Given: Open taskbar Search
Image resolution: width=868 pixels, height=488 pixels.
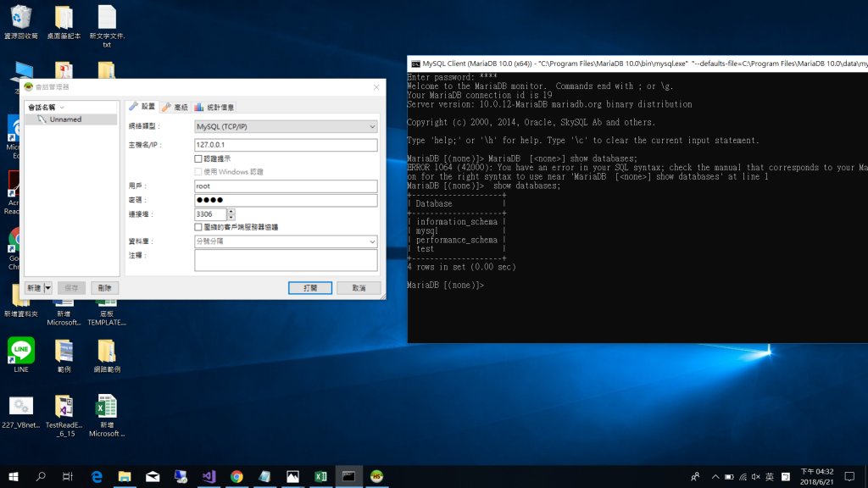Looking at the screenshot, I should [41, 476].
